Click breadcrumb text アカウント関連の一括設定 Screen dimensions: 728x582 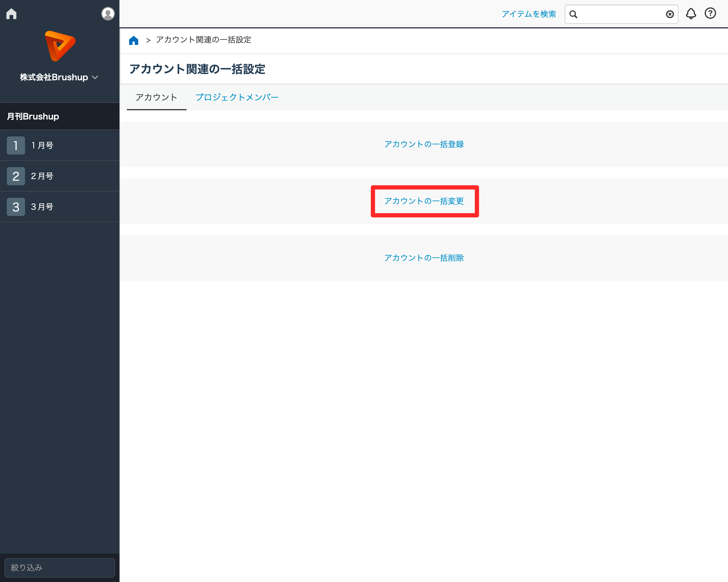204,40
